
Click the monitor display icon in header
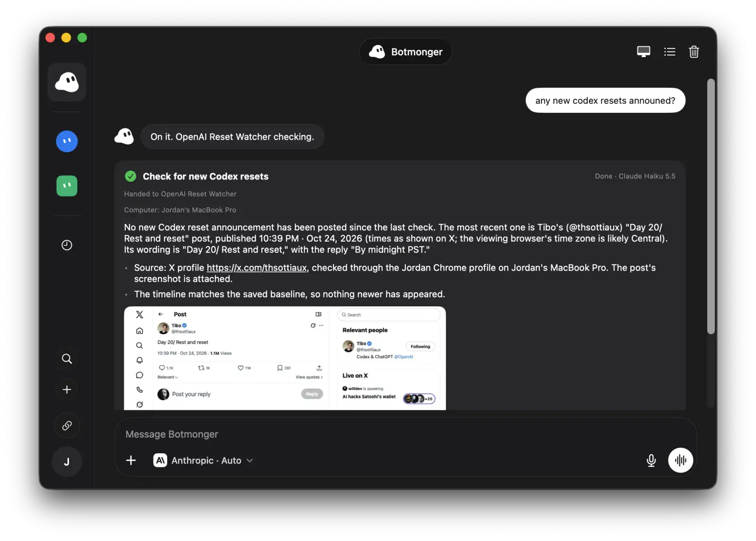click(x=644, y=52)
